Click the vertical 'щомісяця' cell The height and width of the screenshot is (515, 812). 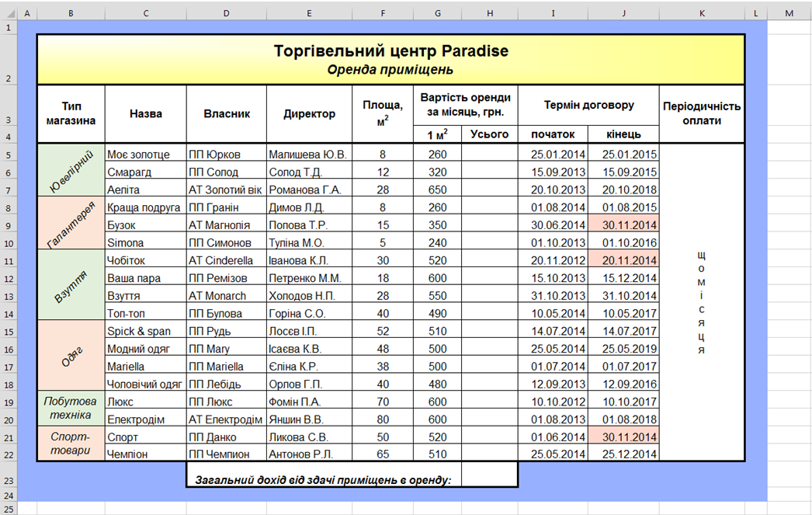point(702,303)
